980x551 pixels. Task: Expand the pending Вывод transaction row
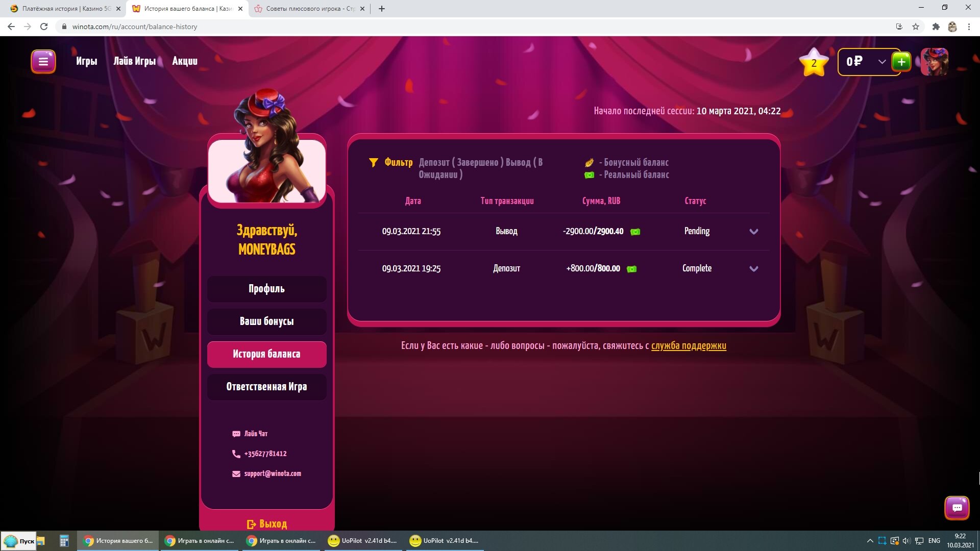(x=753, y=232)
